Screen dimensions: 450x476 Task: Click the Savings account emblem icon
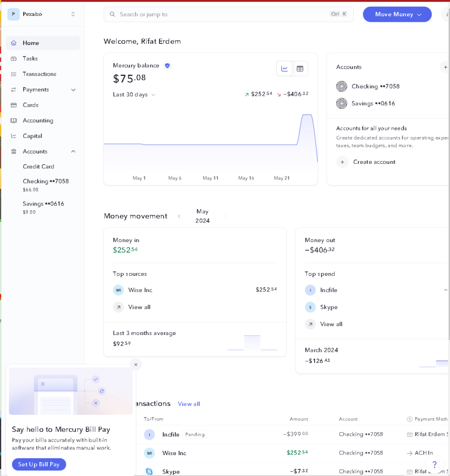point(341,103)
